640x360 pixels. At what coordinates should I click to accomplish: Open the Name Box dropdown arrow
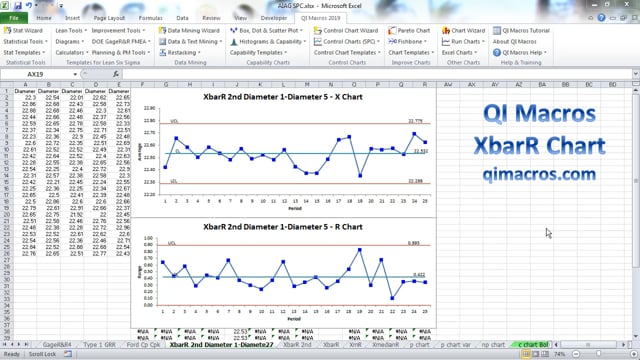[75, 74]
